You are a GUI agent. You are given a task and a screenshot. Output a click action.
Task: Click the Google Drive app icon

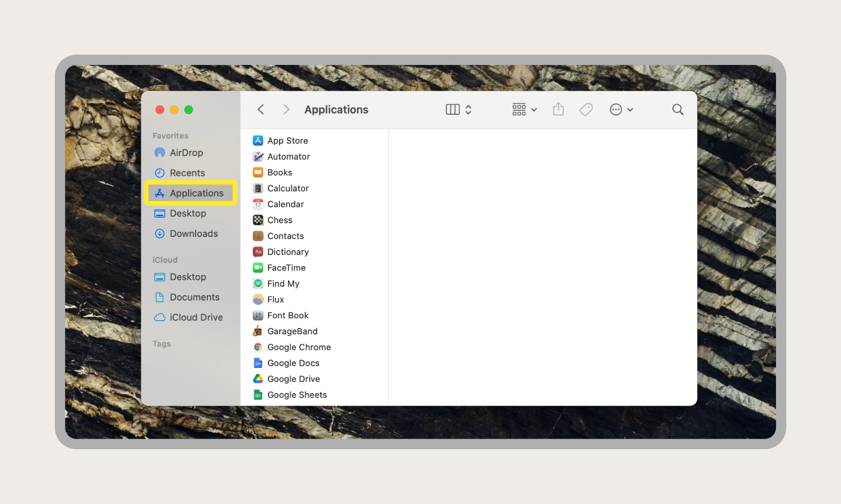[258, 379]
